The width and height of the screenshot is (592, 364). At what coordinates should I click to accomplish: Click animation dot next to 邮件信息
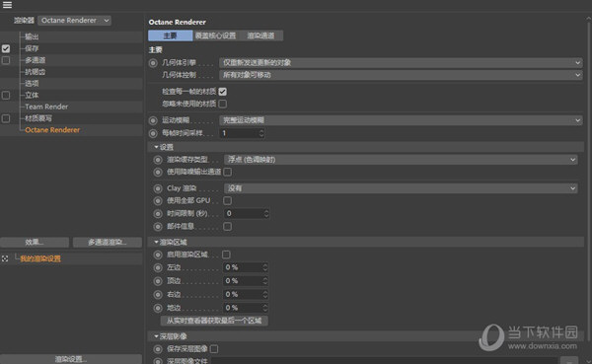coord(158,227)
